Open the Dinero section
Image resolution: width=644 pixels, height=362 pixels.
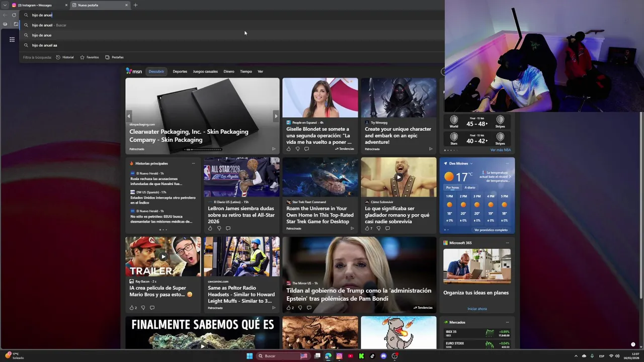click(229, 71)
